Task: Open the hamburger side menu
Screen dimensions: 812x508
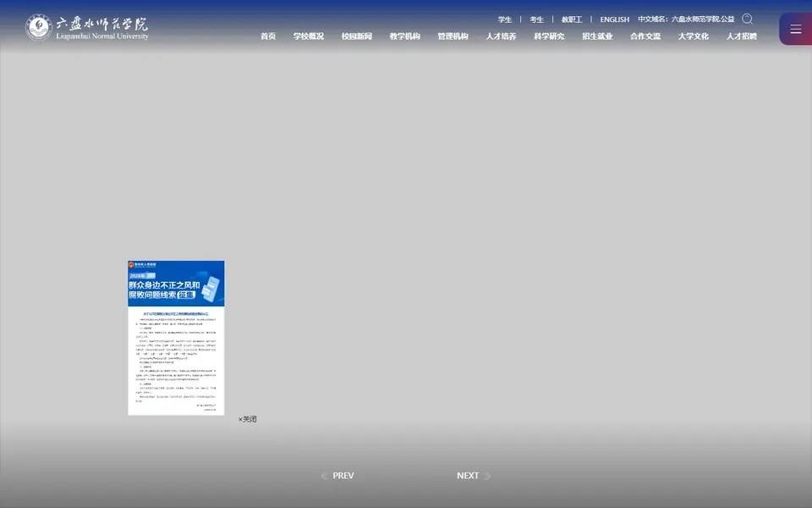Action: tap(795, 29)
